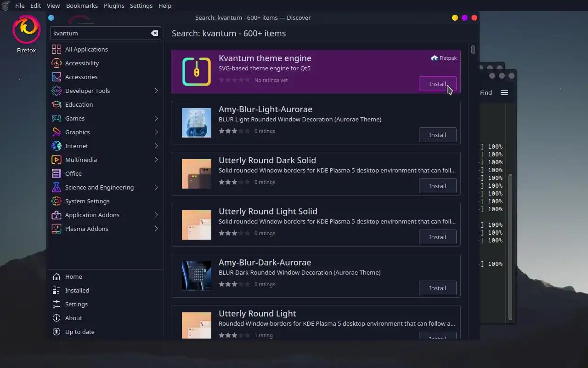This screenshot has height=368, width=588.
Task: Click the Games controller icon
Action: click(x=57, y=118)
